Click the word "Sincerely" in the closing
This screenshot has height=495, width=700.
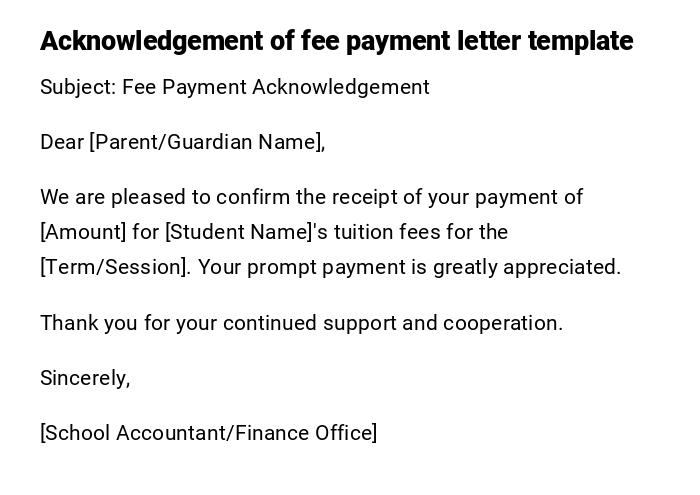point(84,378)
